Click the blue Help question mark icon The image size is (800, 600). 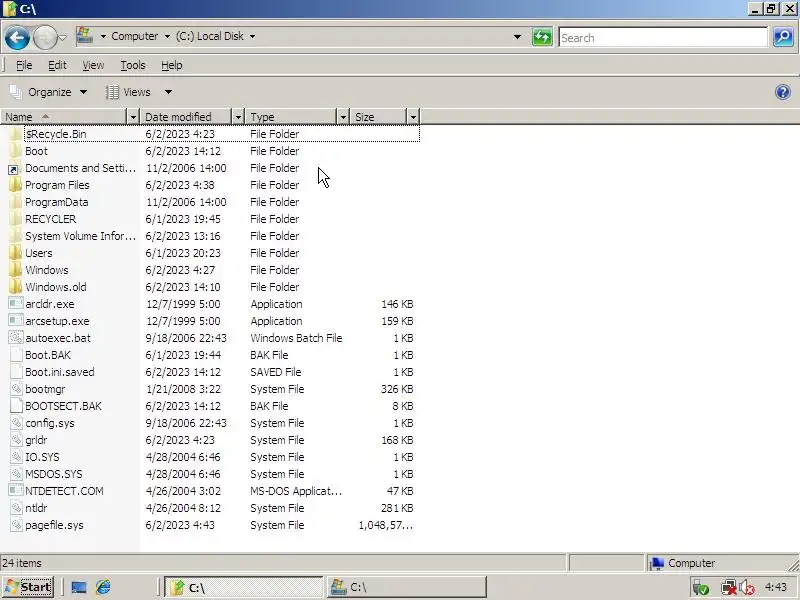pos(783,92)
